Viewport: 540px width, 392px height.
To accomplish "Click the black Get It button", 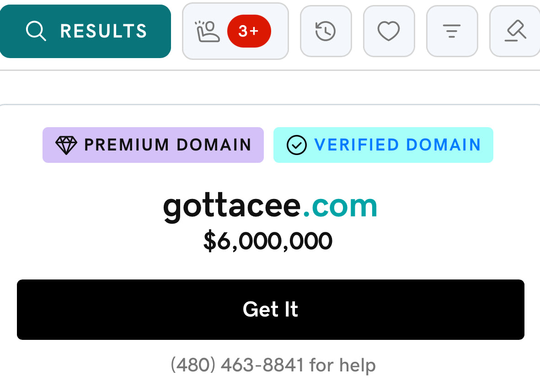I will (x=270, y=310).
